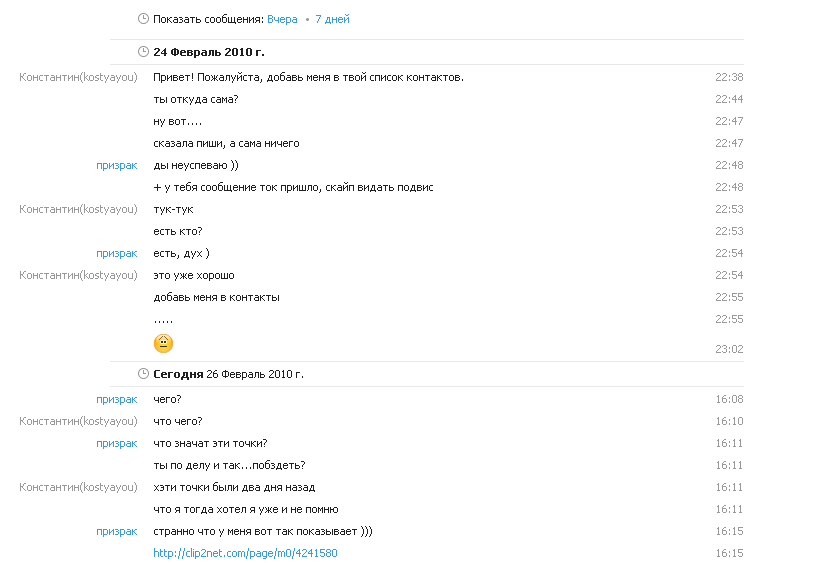Image resolution: width=834 pixels, height=563 pixels.
Task: Select the message "что значат эти точки?"
Action: [x=210, y=443]
